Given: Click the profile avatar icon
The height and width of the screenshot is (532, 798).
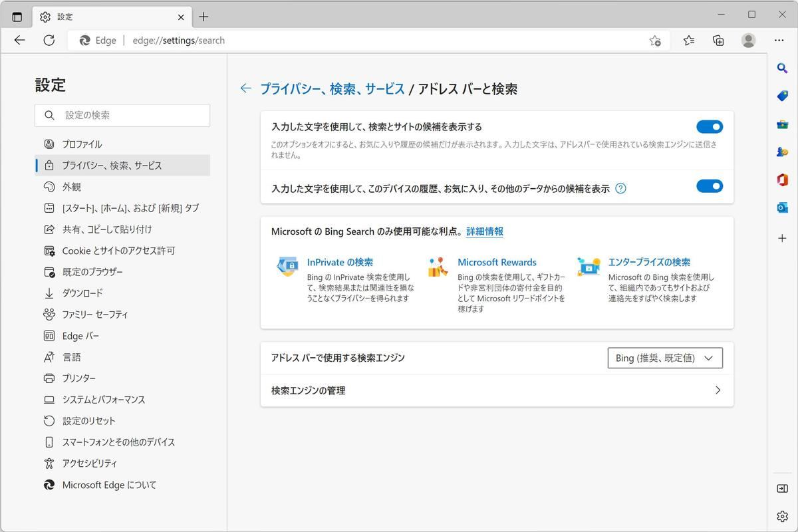Looking at the screenshot, I should 749,41.
